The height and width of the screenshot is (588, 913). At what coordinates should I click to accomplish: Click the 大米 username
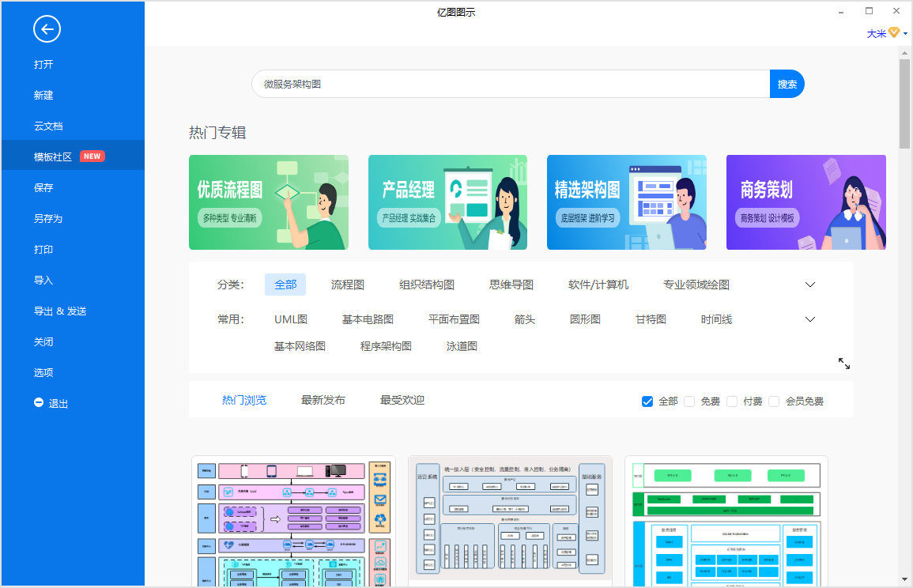tap(876, 34)
